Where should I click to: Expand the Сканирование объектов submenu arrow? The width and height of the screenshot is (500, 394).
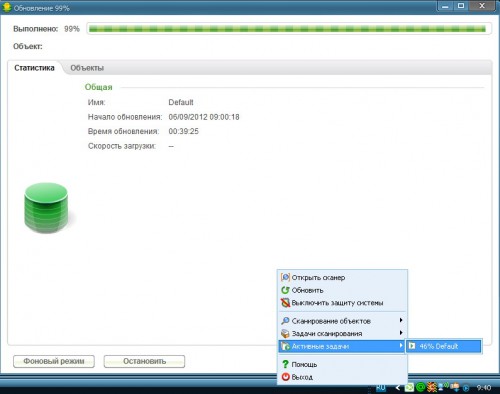[401, 320]
